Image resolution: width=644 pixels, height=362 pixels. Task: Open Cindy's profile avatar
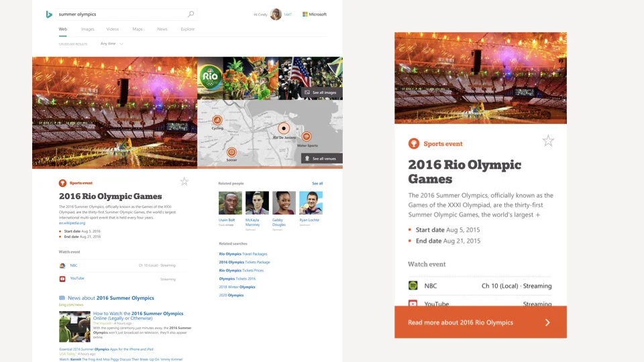(x=276, y=14)
